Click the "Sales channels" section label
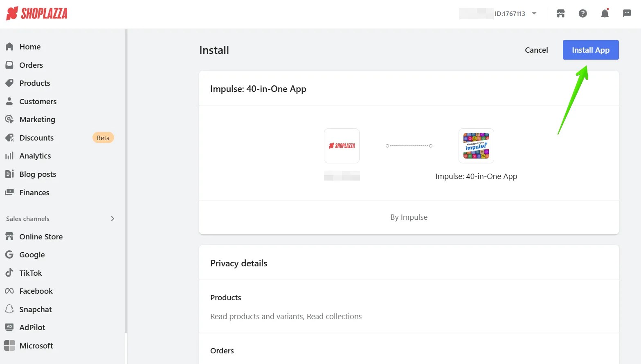 (x=28, y=219)
